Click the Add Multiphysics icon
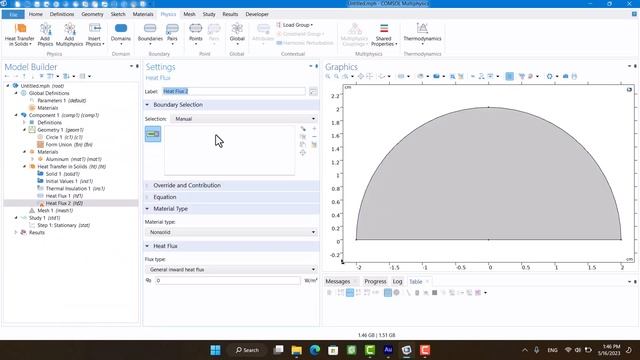 coord(69,34)
